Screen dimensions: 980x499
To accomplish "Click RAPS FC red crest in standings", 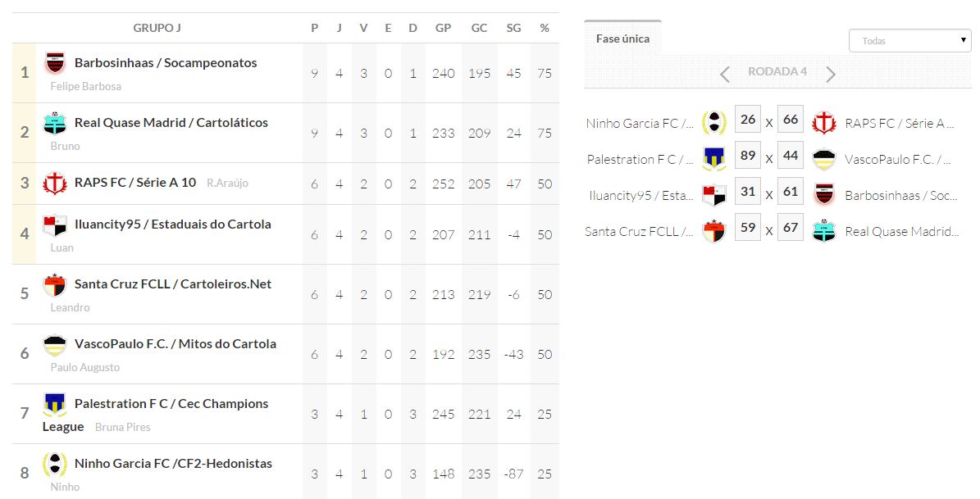I will click(x=55, y=183).
